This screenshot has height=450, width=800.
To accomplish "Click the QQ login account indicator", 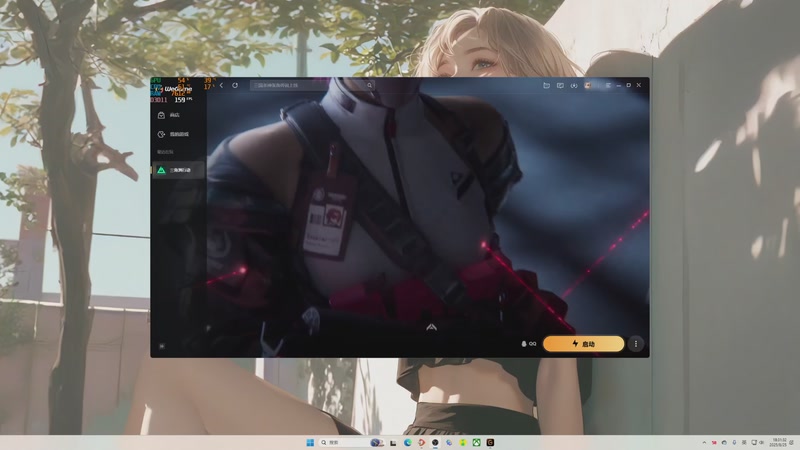I will pyautogui.click(x=529, y=344).
